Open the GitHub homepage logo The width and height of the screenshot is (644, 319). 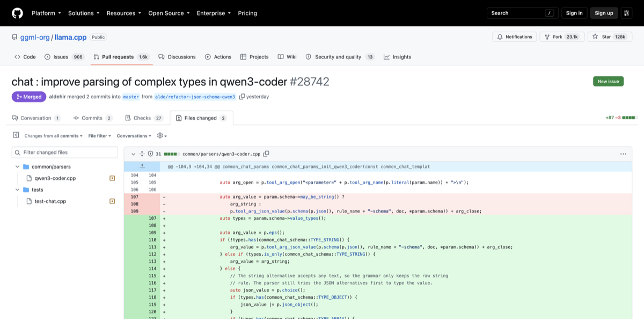click(17, 13)
